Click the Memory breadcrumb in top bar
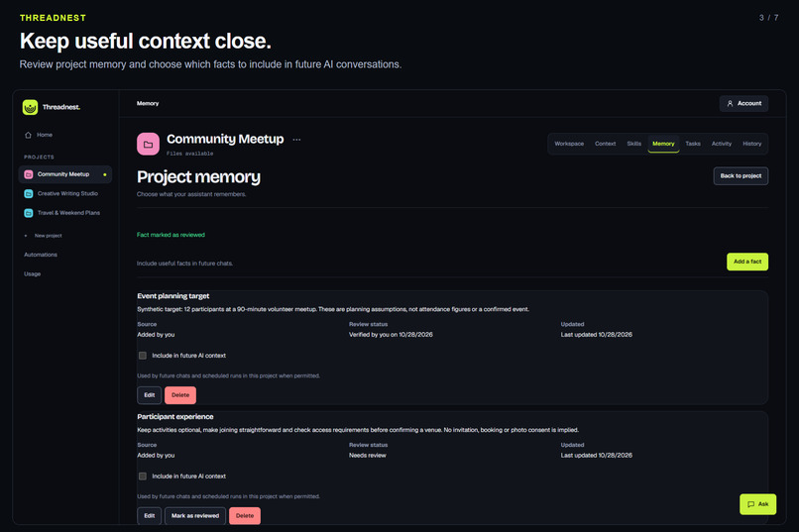This screenshot has height=532, width=799. click(148, 103)
